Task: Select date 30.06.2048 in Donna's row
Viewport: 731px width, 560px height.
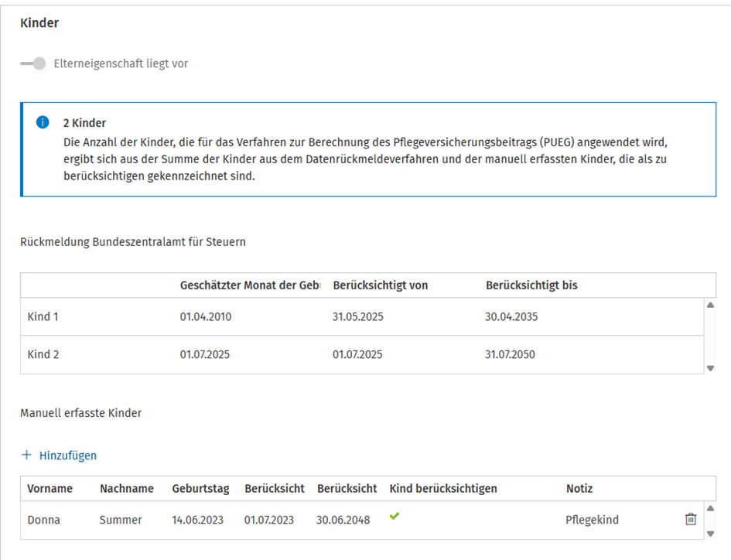Action: (343, 520)
